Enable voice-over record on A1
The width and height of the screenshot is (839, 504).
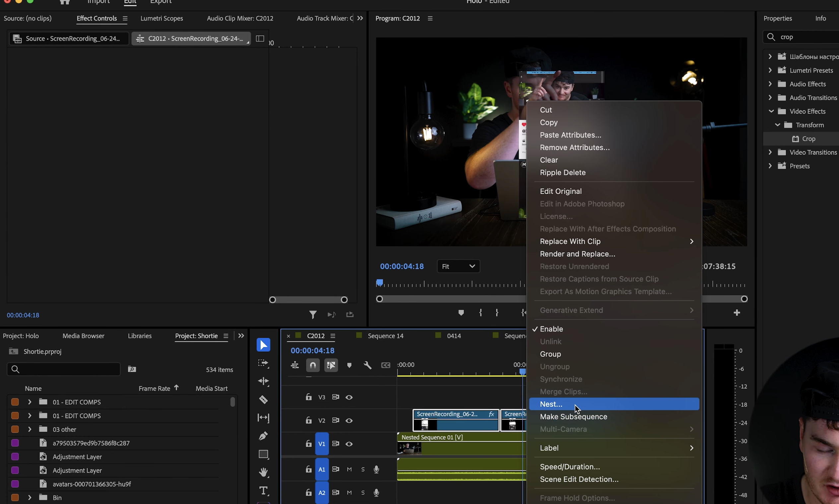point(376,470)
